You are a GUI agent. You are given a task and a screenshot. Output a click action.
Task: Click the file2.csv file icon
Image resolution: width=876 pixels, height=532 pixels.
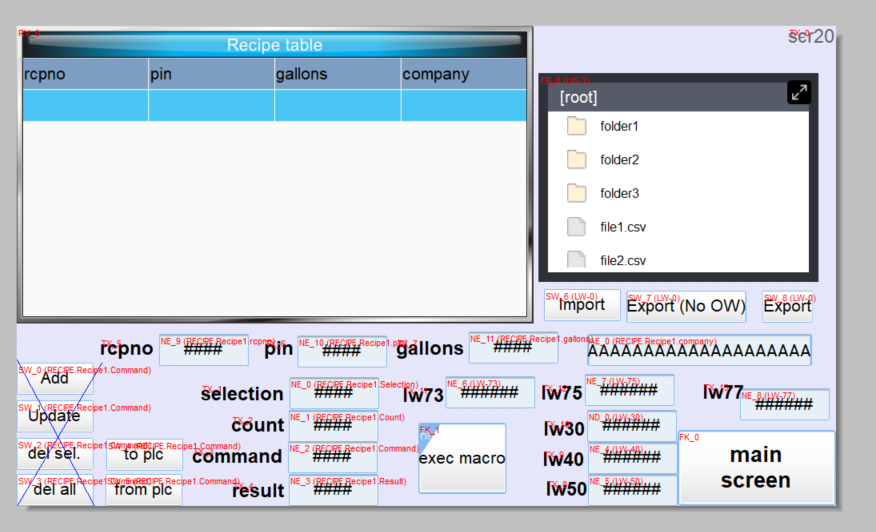576,259
